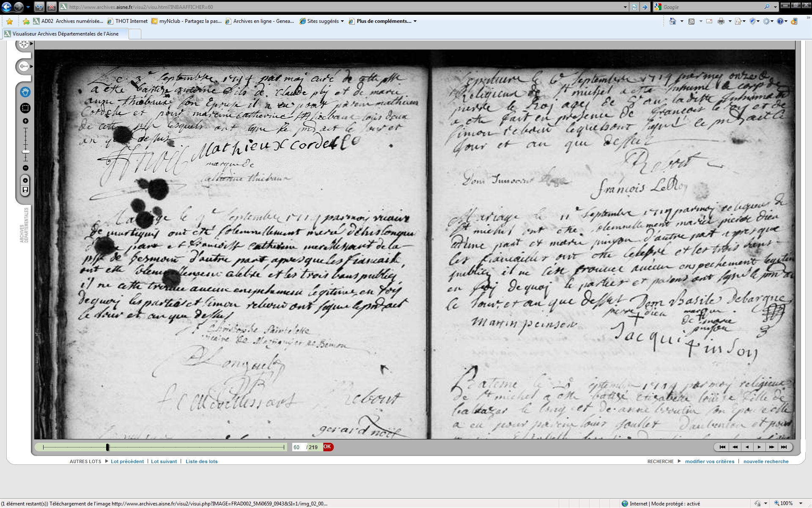Open the Liste des lots link
812x508 pixels.
click(201, 461)
